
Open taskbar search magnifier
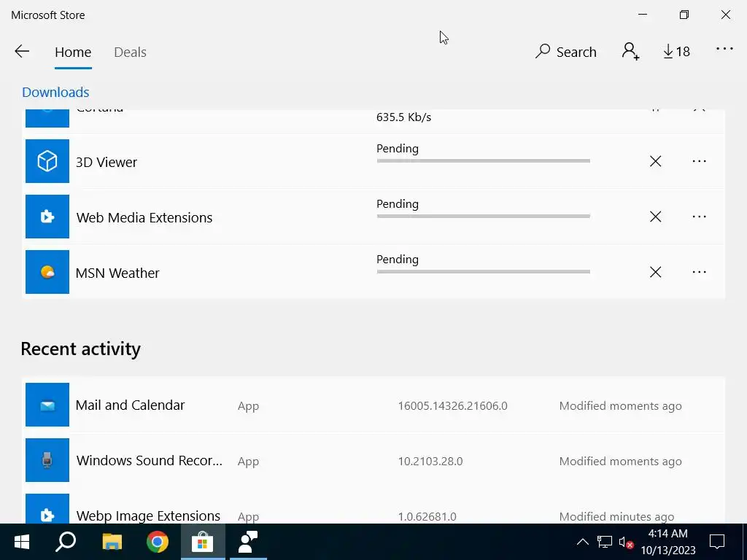(66, 542)
